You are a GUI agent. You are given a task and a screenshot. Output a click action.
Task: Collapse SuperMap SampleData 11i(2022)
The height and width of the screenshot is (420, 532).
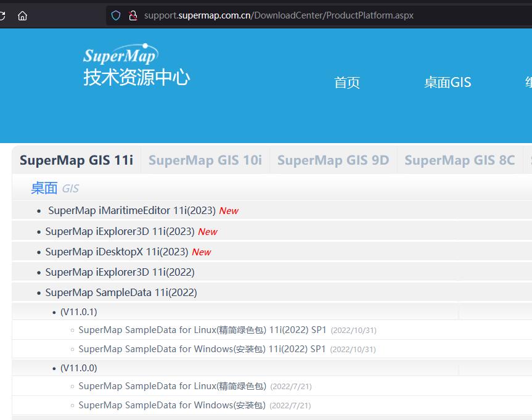[x=121, y=293]
